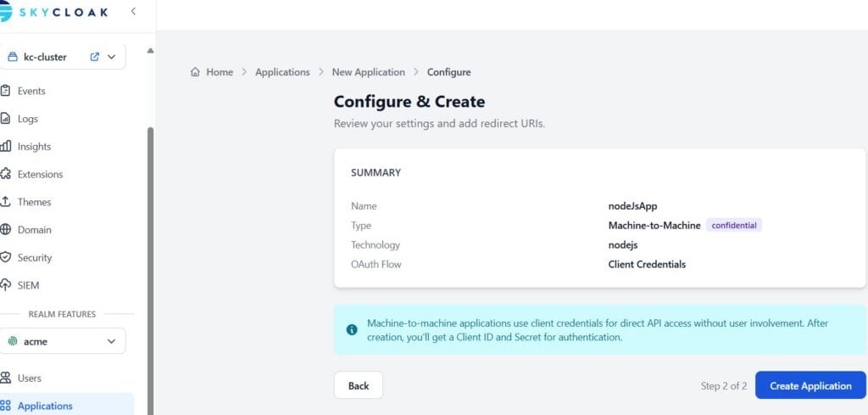Collapse the sidebar with the chevron
Screen dimensions: 868x415
pos(133,11)
